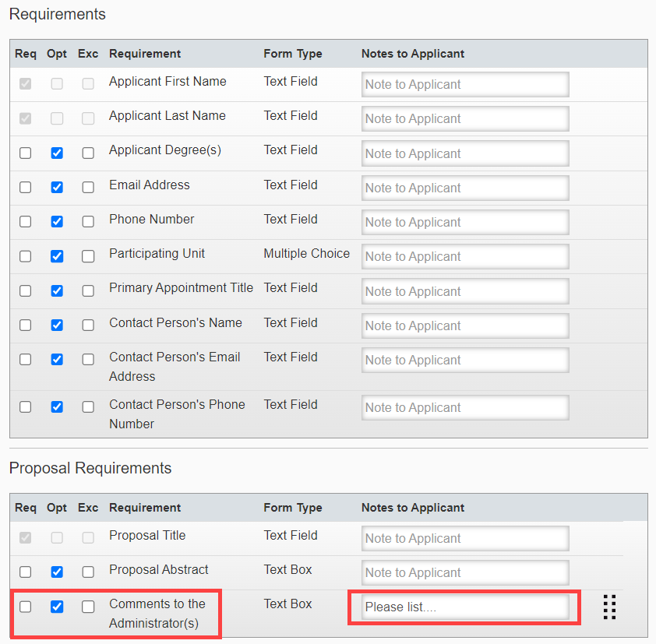Uncheck Opt for Contact Person's Phone Number
Screen dimensions: 656x644
(57, 407)
